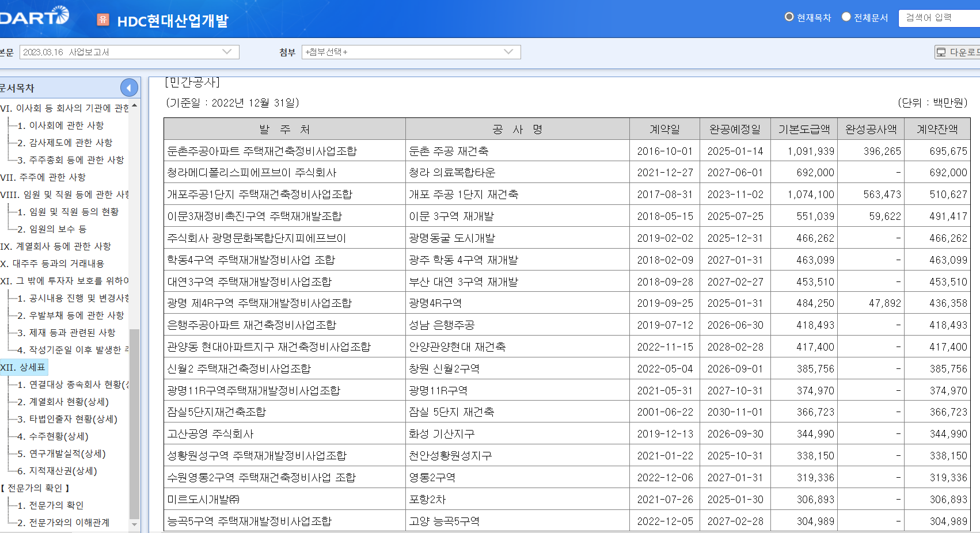Select XII. 상세표 section
Screen dimensions: 980x533
(23, 367)
